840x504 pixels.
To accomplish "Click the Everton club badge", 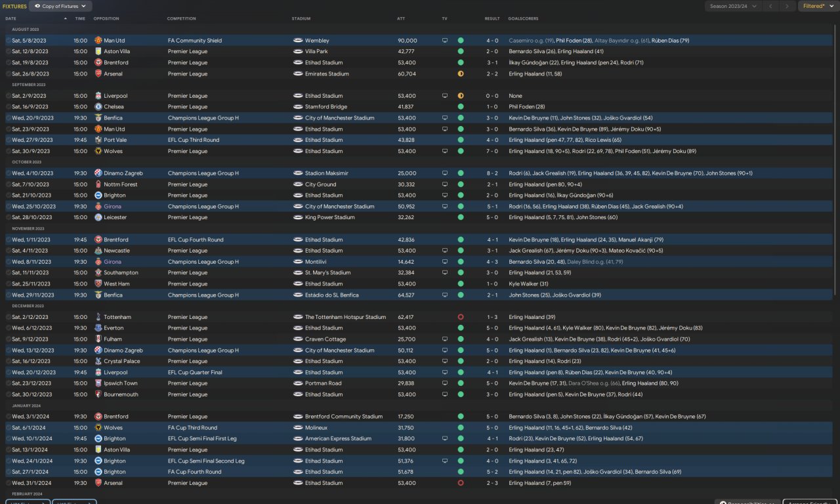I will 98,328.
